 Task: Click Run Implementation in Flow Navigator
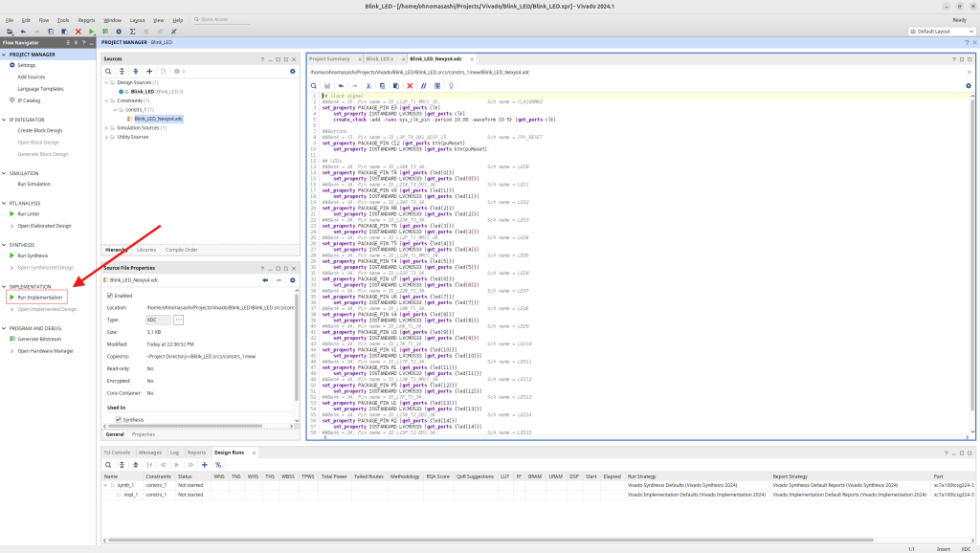[x=39, y=298]
